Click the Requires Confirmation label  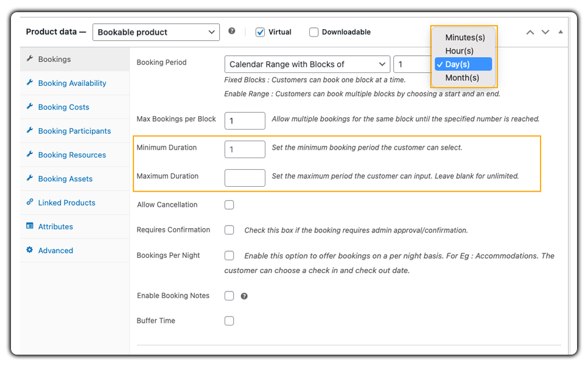(173, 230)
